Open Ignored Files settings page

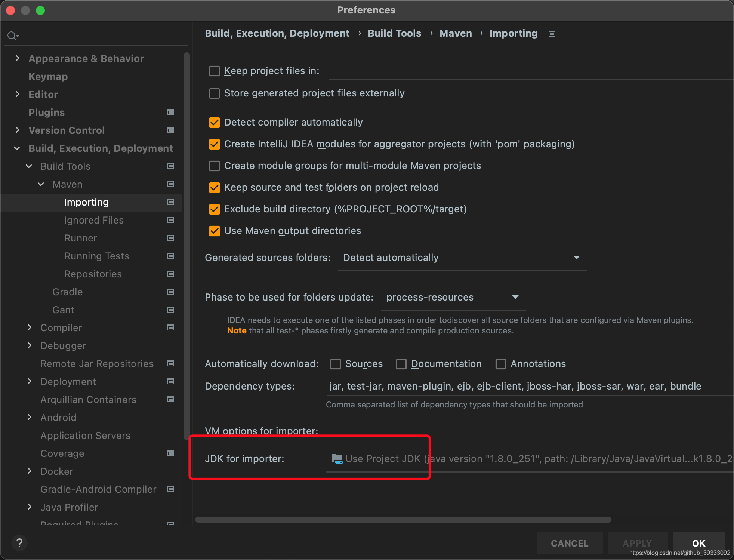pos(94,220)
